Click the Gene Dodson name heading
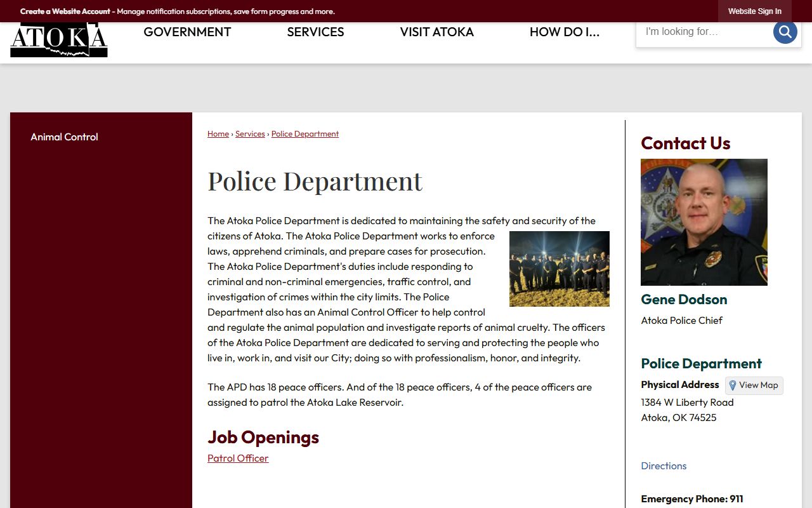 click(684, 299)
